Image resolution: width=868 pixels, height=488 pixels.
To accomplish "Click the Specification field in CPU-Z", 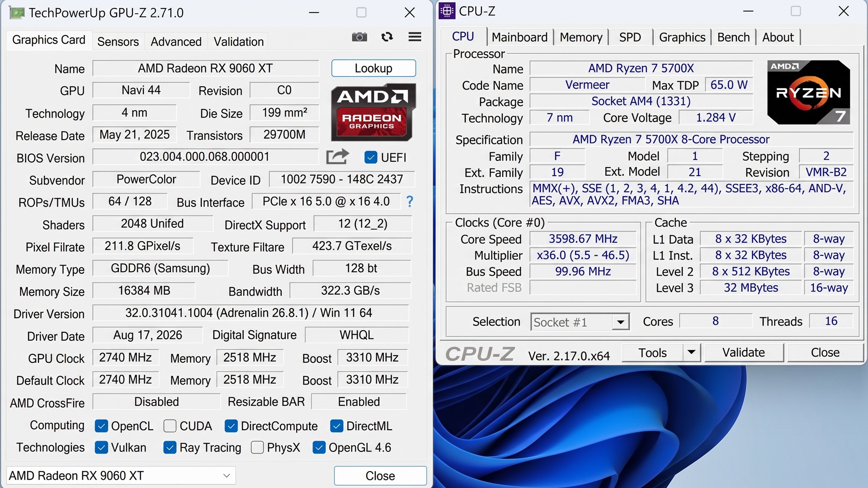I will pos(691,139).
